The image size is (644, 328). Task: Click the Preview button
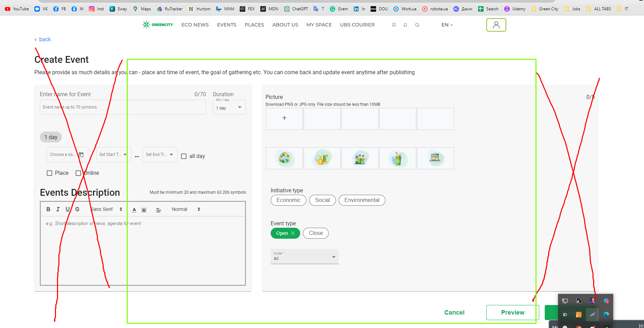pyautogui.click(x=512, y=312)
